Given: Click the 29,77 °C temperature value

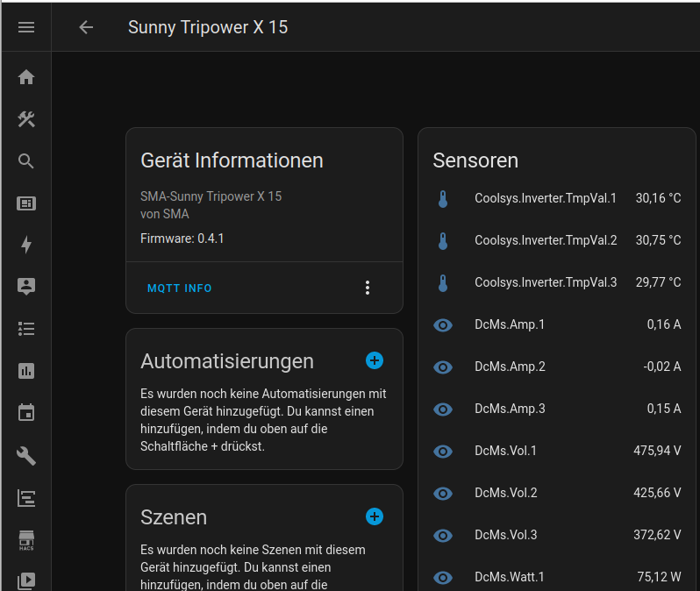Looking at the screenshot, I should (x=658, y=282).
